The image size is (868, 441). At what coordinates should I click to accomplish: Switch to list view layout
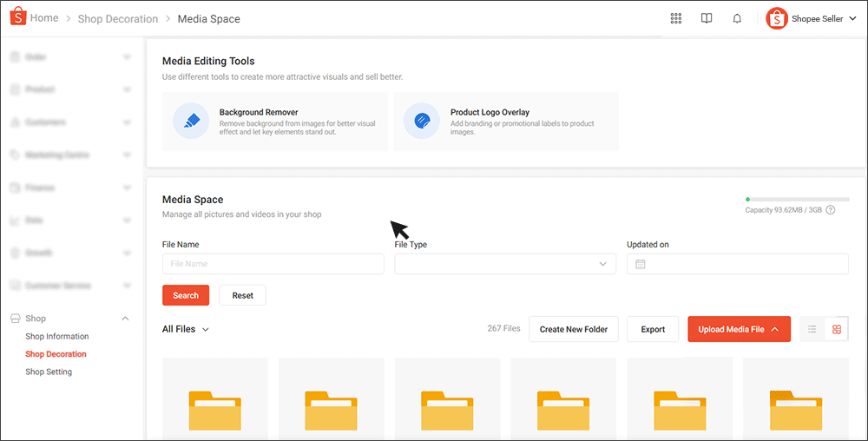pyautogui.click(x=812, y=330)
